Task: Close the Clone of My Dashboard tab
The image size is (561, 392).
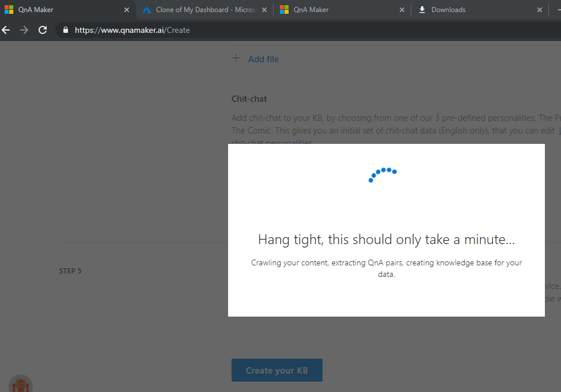Action: click(x=264, y=10)
